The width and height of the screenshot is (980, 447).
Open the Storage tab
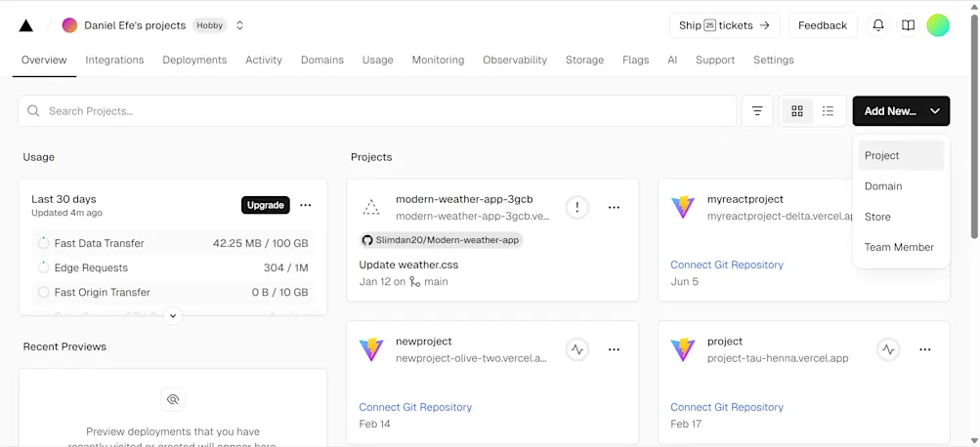584,60
